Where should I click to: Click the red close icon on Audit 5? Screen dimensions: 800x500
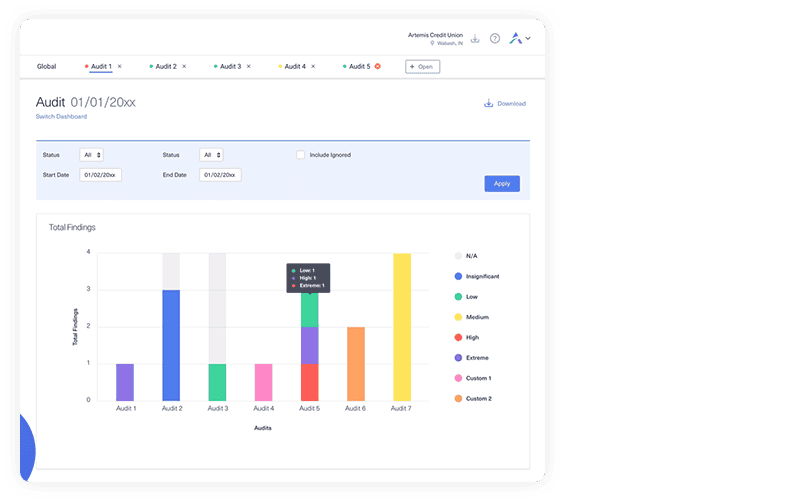378,66
